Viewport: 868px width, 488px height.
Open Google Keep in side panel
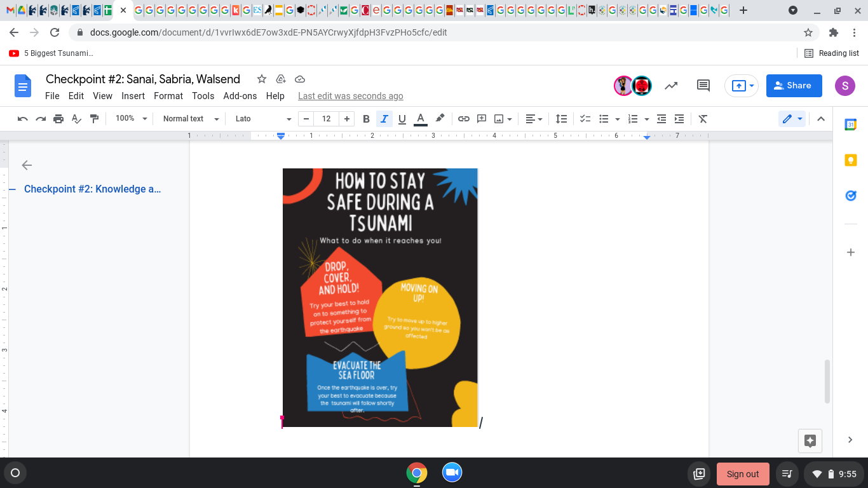pos(850,161)
